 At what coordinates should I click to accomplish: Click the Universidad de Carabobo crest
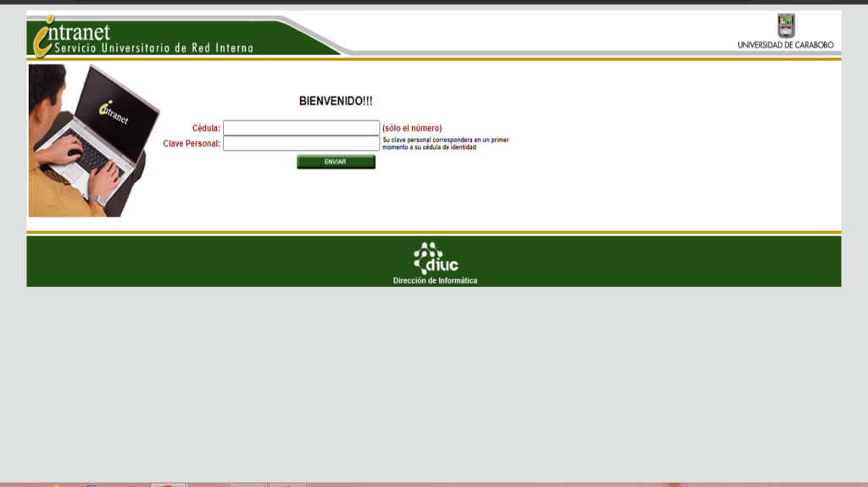[786, 25]
